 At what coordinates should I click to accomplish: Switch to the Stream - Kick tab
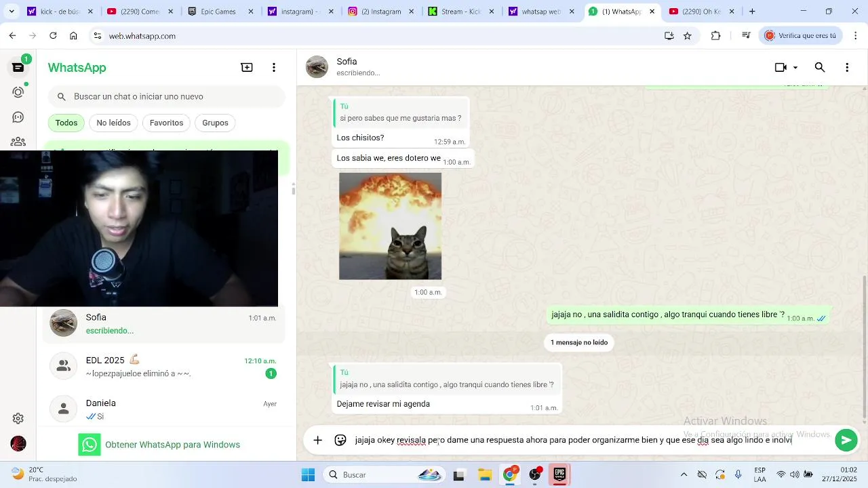(461, 12)
